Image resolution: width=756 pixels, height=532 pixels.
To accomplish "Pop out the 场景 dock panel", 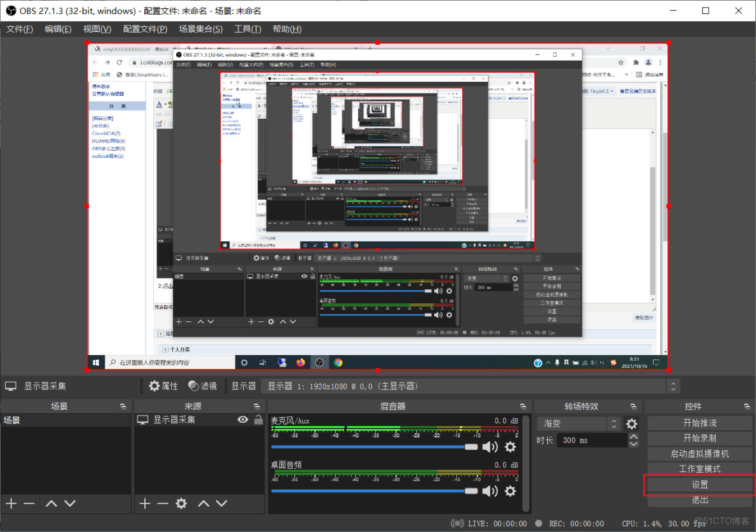I will pos(123,407).
